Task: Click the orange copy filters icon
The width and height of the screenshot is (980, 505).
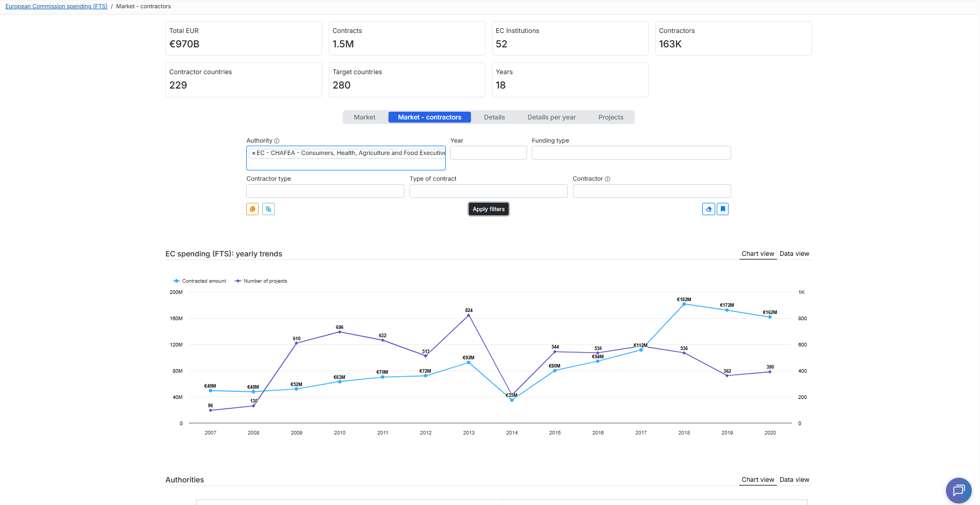Action: (x=252, y=209)
